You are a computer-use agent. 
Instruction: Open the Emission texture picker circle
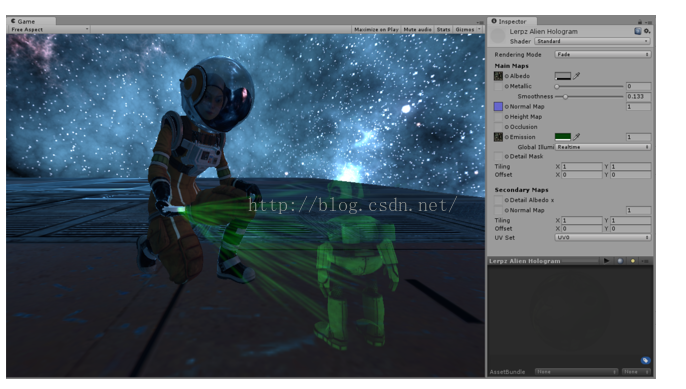[507, 137]
